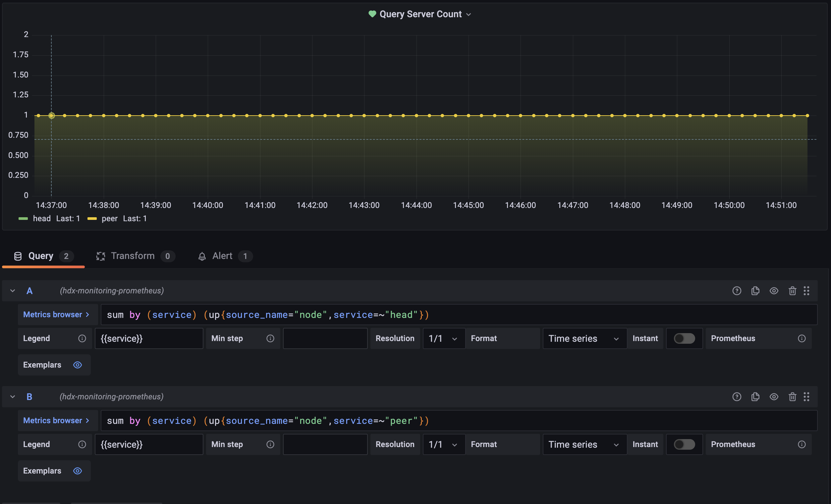Duplicate query B using copy icon
Screen dimensions: 831x504
tap(755, 396)
